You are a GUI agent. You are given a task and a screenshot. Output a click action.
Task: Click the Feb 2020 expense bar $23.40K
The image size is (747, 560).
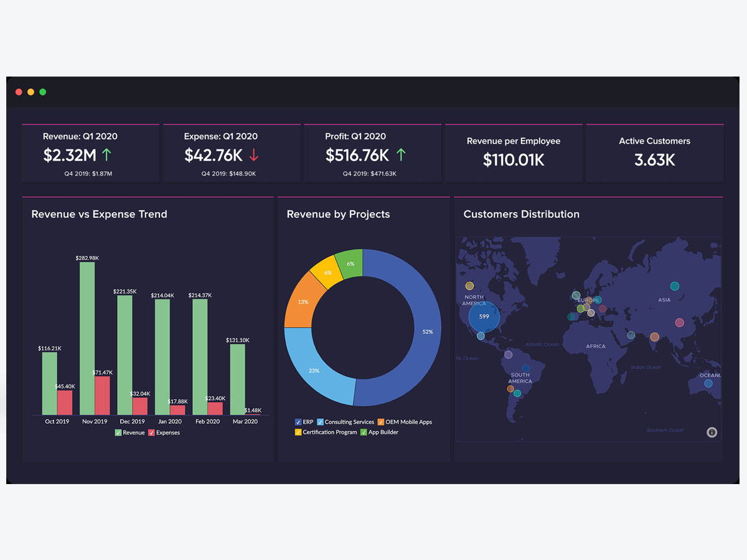pyautogui.click(x=215, y=409)
